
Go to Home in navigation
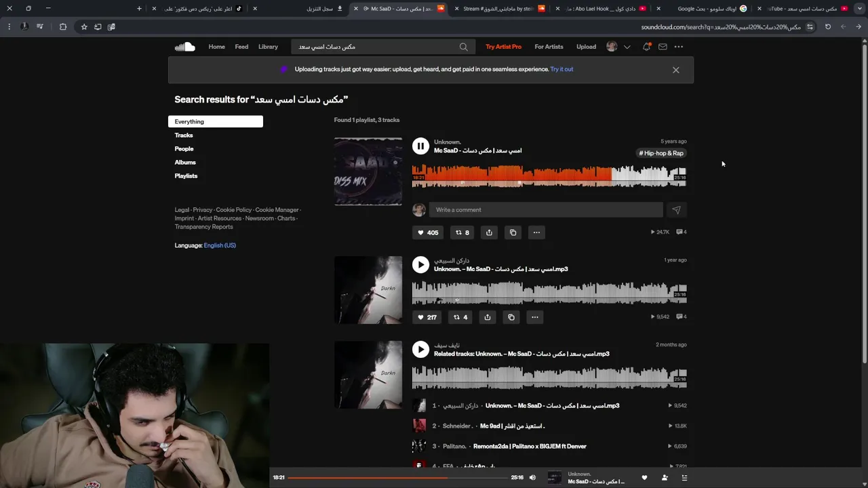pos(216,47)
